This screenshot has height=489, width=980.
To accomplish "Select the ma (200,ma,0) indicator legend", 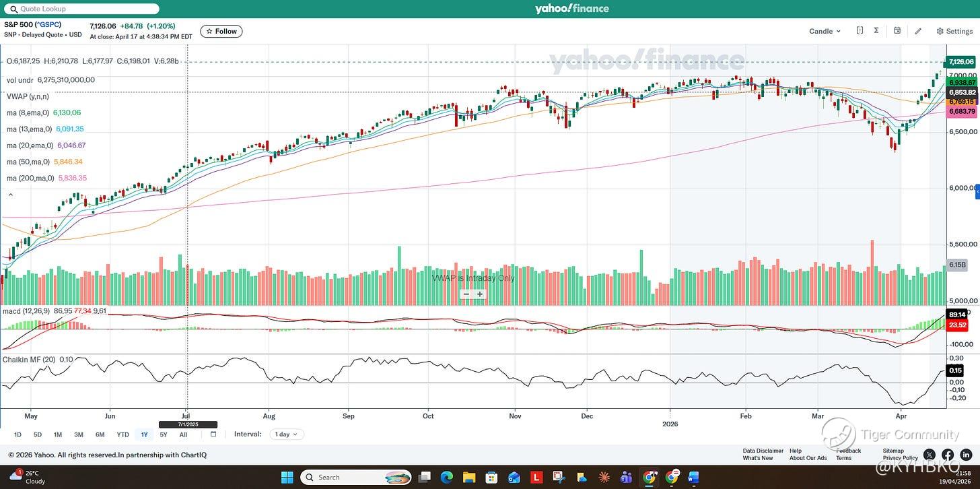I will pos(46,178).
